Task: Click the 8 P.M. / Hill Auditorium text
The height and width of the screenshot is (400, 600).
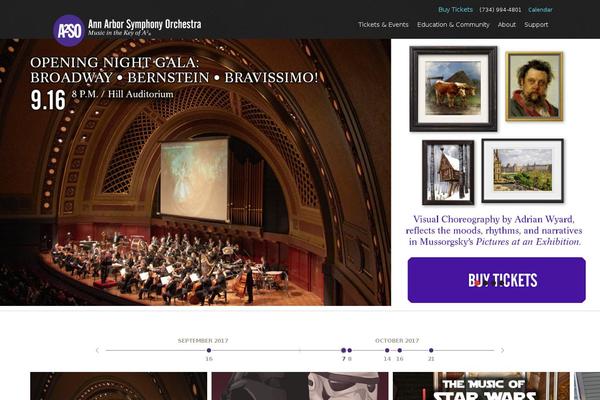Action: pyautogui.click(x=122, y=94)
